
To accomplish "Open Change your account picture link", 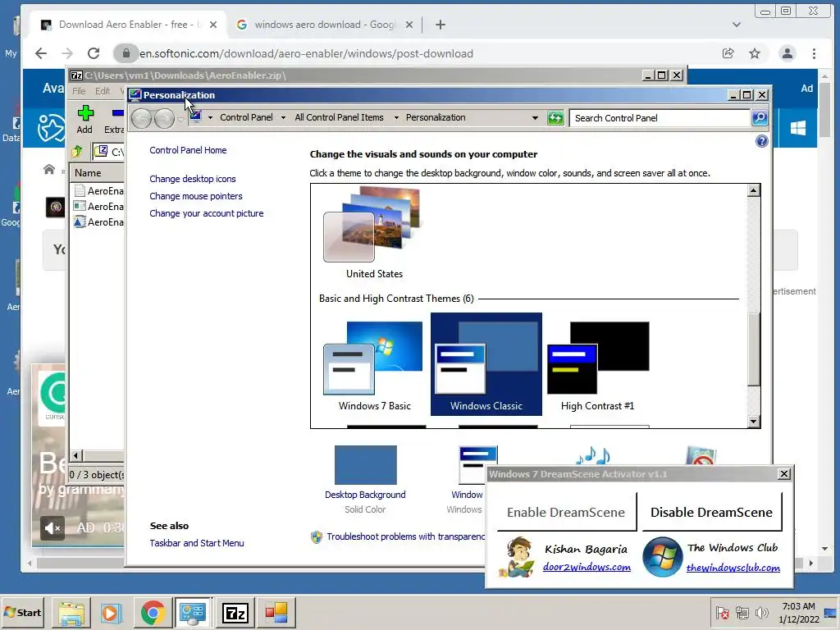I will coord(206,213).
